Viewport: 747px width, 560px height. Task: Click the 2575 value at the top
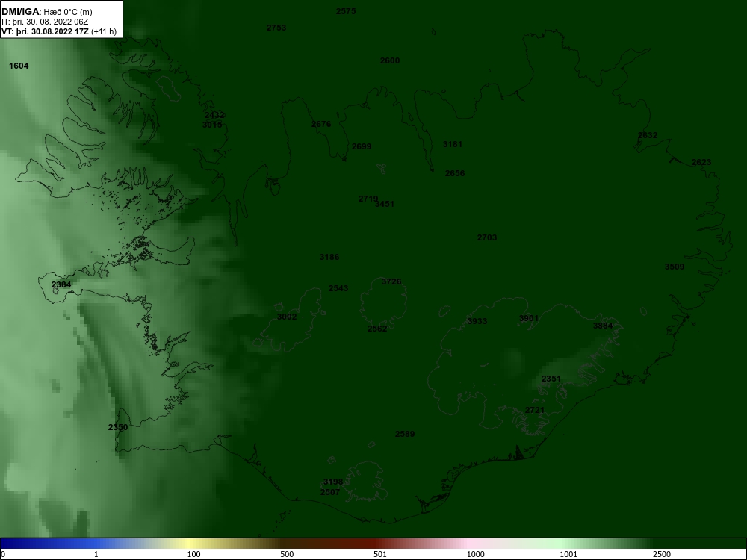tap(346, 11)
